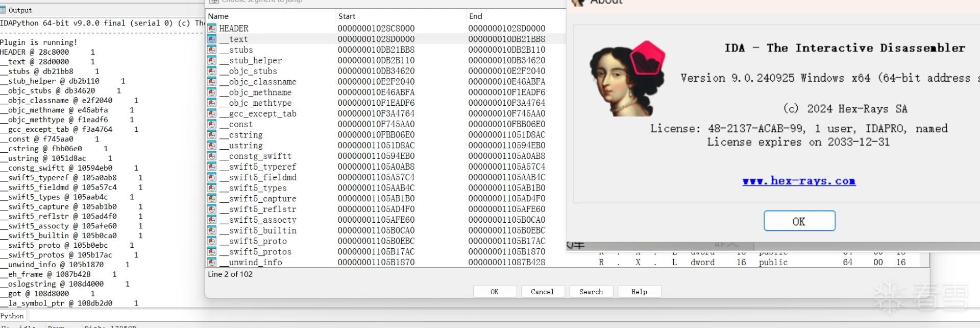
Task: Click OK in the About IDA dialog
Action: point(799,221)
